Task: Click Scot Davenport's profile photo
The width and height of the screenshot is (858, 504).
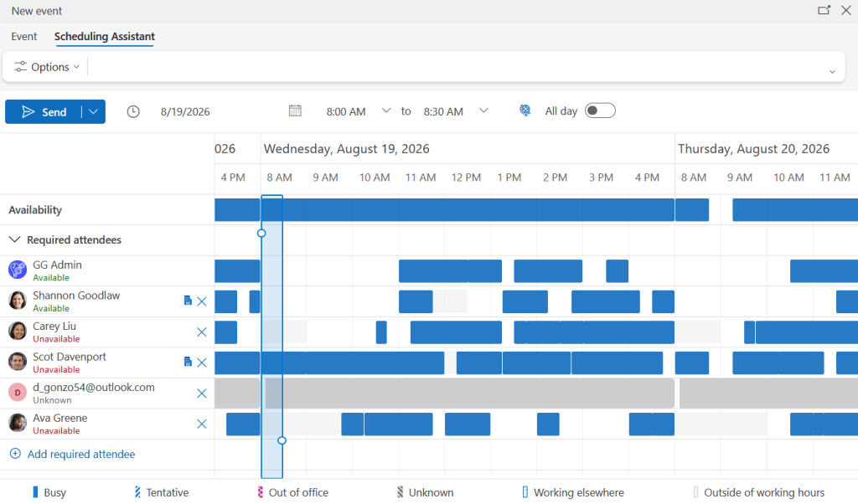Action: point(18,362)
